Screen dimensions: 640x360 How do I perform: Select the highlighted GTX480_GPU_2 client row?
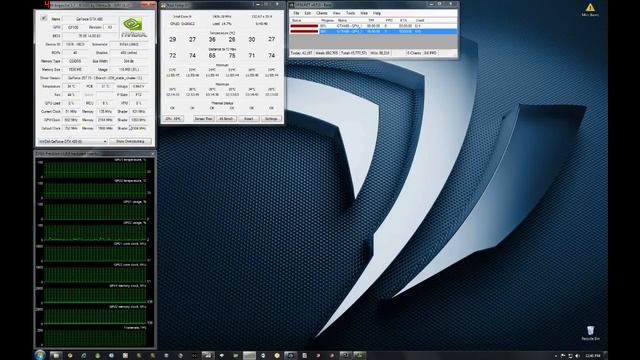373,31
